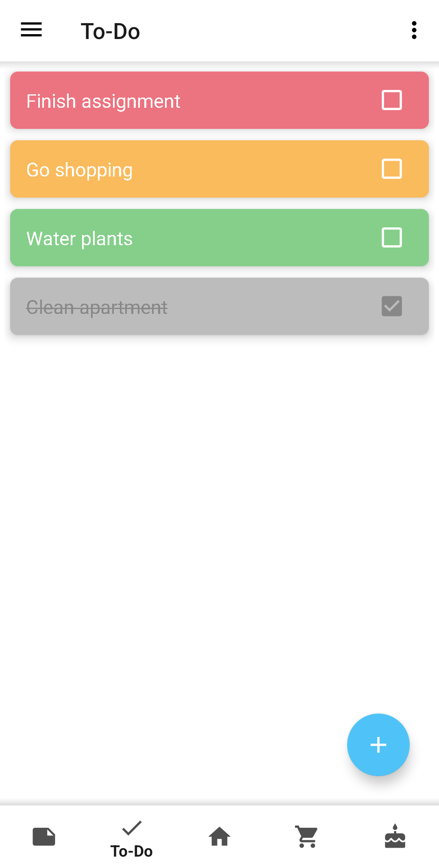Open the birthday cake tab
Image resolution: width=439 pixels, height=868 pixels.
(395, 837)
